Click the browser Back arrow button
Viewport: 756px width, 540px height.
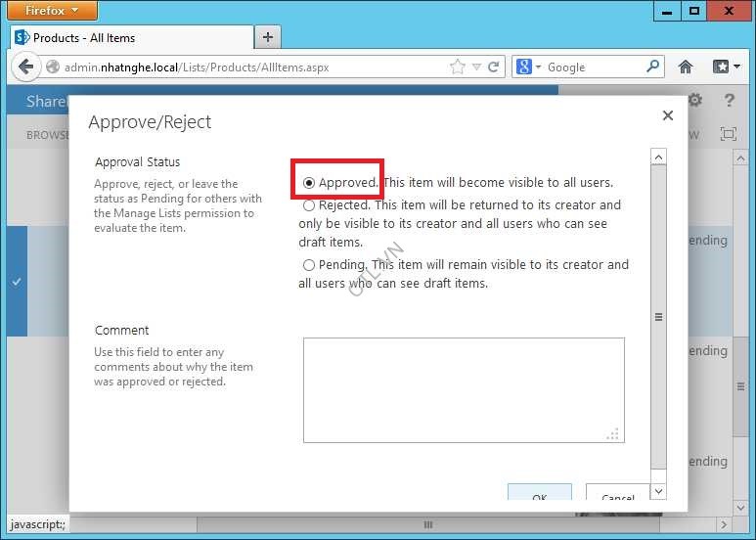pyautogui.click(x=24, y=67)
